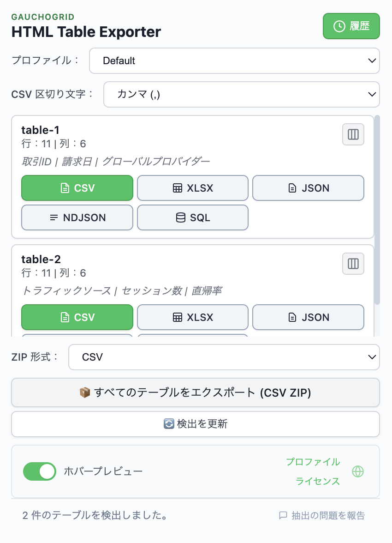The height and width of the screenshot is (543, 392).
Task: Export table-2 as XLSX
Action: [192, 317]
